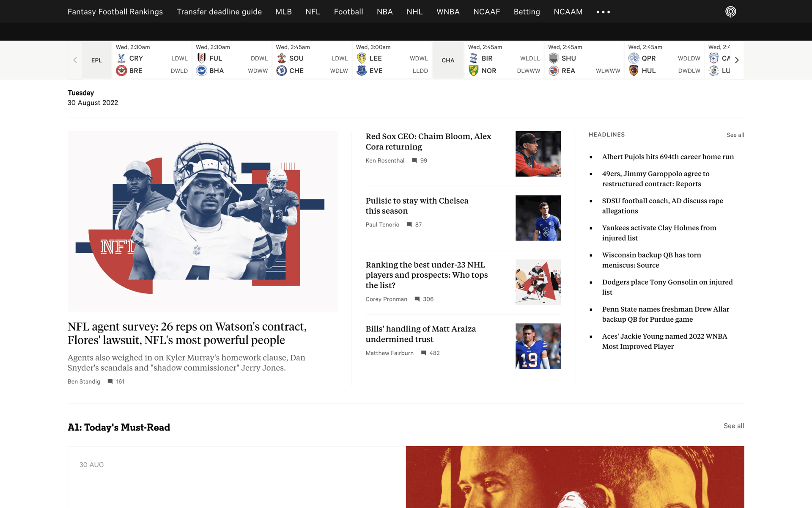This screenshot has height=508, width=812.
Task: Open the NHL nav item
Action: 414,12
